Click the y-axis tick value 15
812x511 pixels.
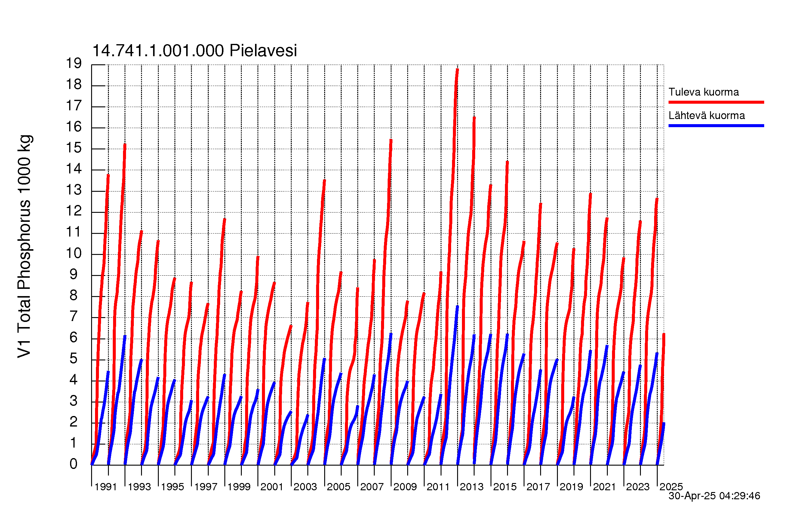pos(74,148)
